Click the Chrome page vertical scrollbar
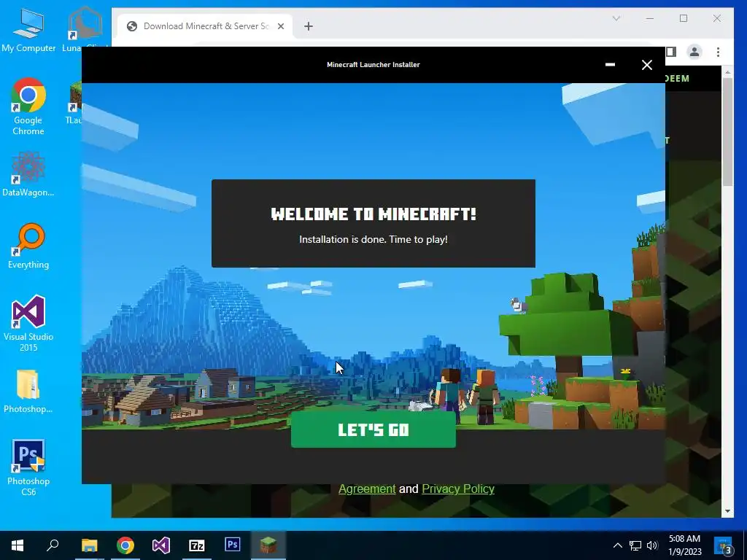 click(x=727, y=133)
